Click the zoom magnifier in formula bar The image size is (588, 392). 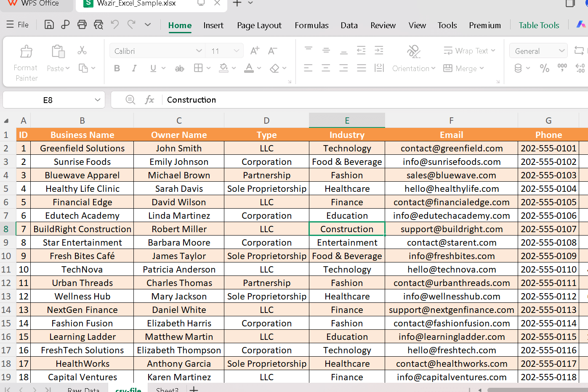point(130,100)
